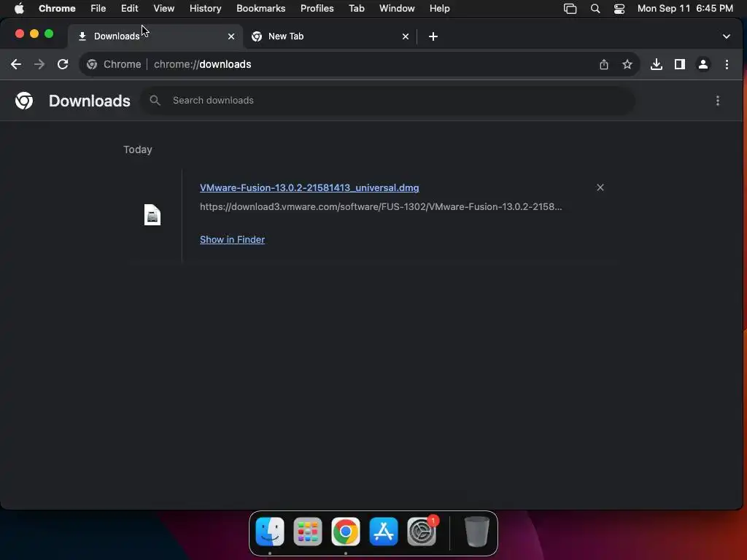Open a new tab with plus button
This screenshot has height=560, width=747.
[433, 36]
